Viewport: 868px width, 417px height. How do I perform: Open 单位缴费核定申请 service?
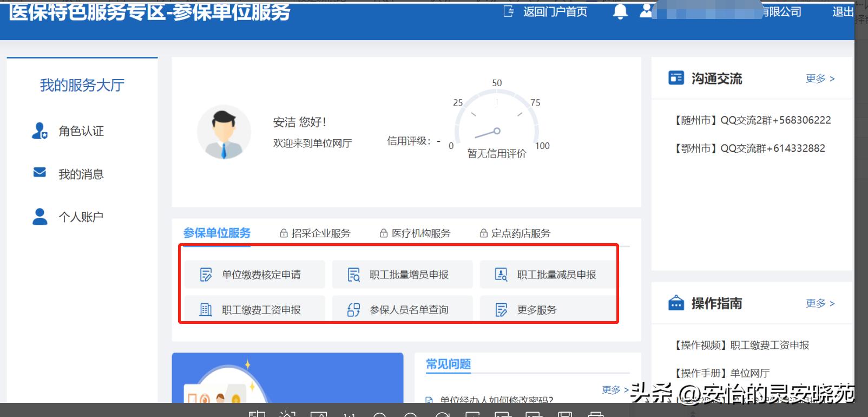255,275
